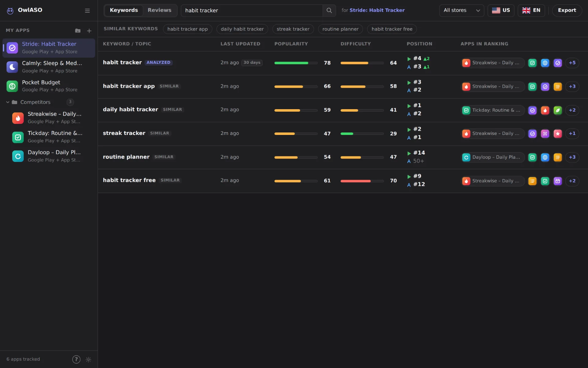588x368 pixels.
Task: Click Dayloop icon in routine planner row
Action: coord(466,157)
